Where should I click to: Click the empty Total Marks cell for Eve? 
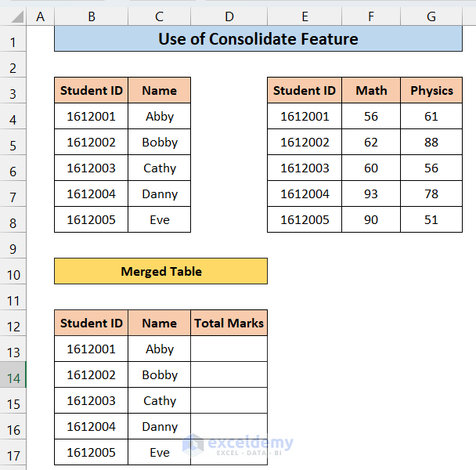click(229, 453)
